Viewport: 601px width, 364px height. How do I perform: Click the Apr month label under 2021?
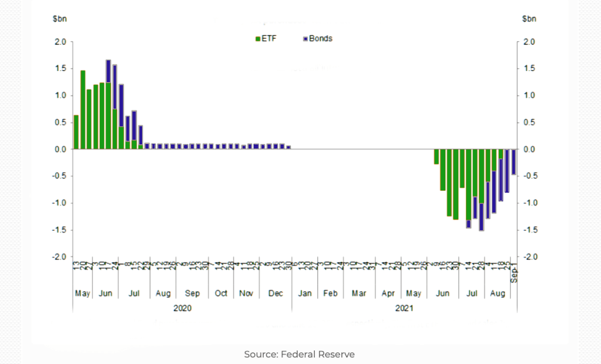tap(388, 293)
